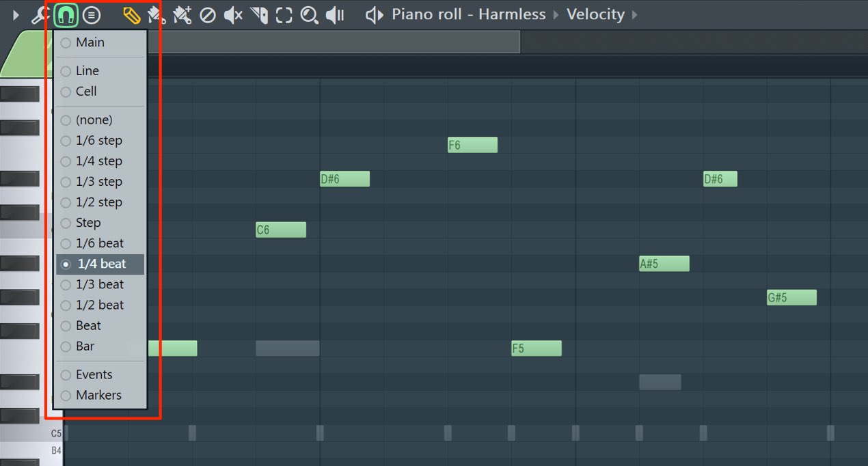868x466 pixels.
Task: Select the mute tool speaker icon
Action: (x=233, y=15)
